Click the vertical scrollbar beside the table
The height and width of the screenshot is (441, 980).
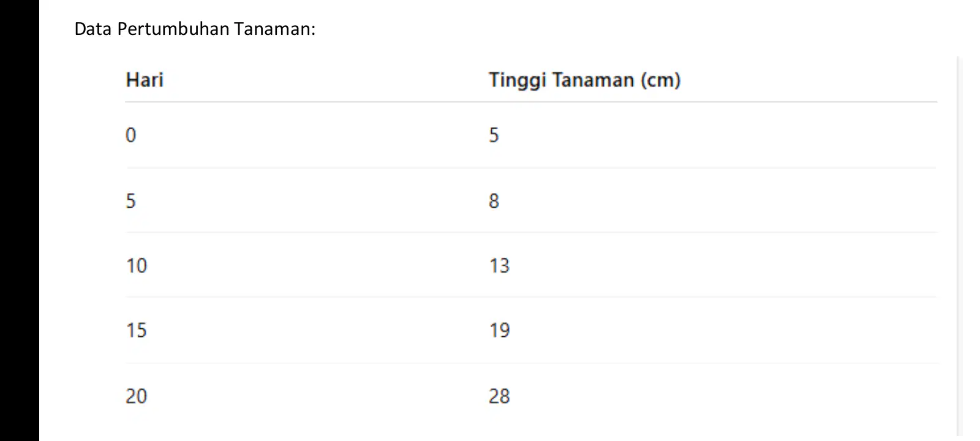click(x=959, y=246)
